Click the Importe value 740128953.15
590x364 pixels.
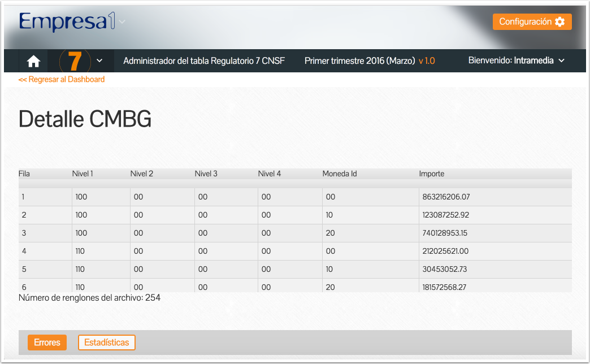(x=445, y=233)
